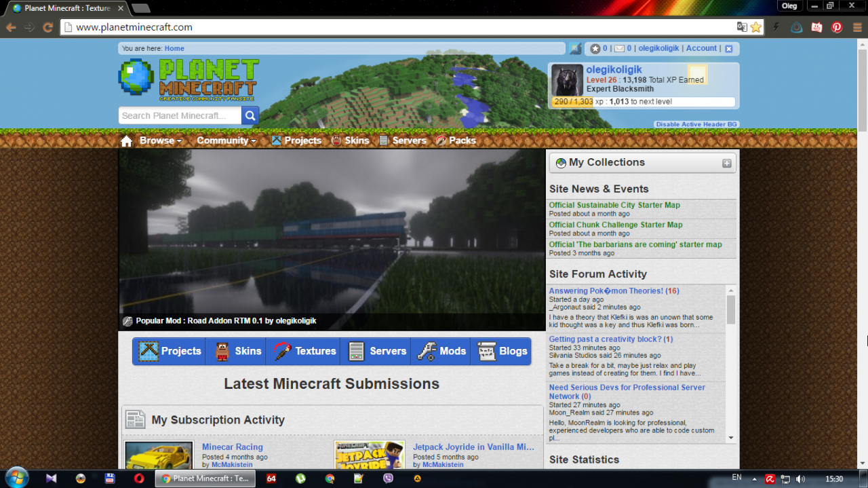Image resolution: width=868 pixels, height=488 pixels.
Task: Select the blue Mods category button
Action: coord(440,351)
